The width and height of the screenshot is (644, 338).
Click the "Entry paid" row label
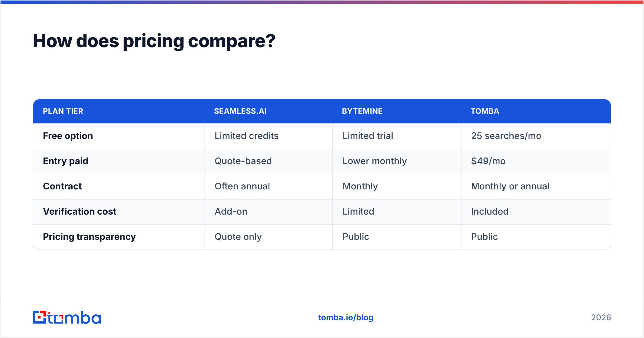click(x=65, y=161)
